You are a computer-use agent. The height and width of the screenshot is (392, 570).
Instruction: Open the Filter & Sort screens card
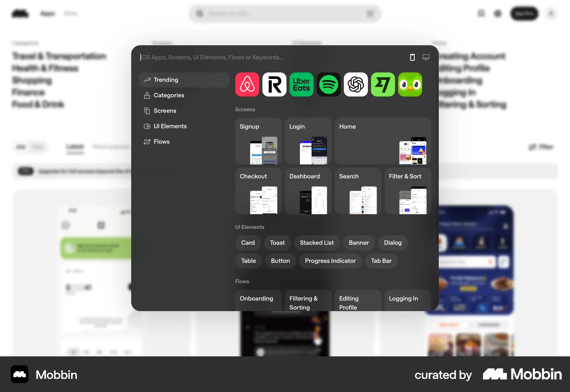(408, 191)
